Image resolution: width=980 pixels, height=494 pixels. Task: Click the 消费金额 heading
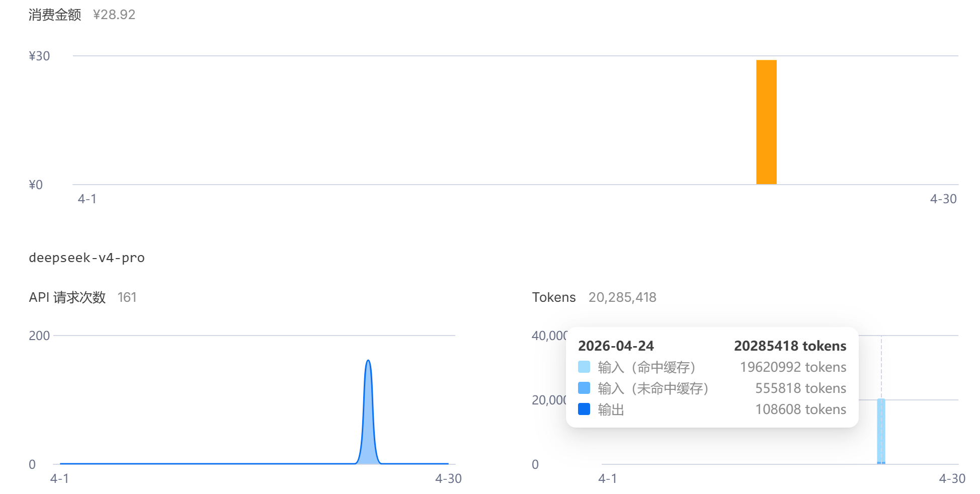(55, 15)
